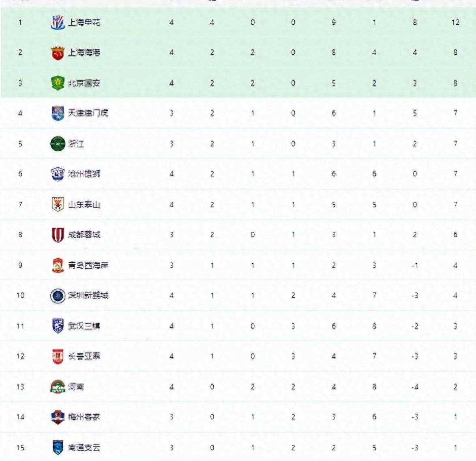
Task: Click the 天津津门虎 team logo
Action: click(x=58, y=113)
